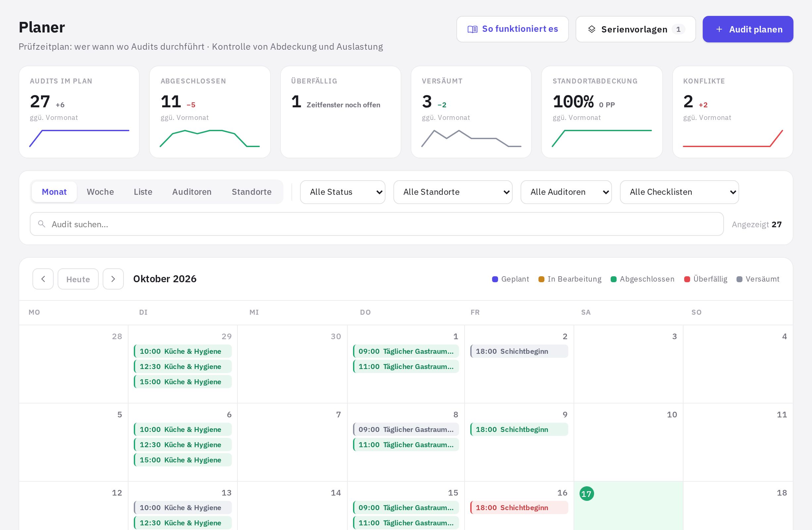
Task: Switch to the Liste view
Action: (143, 192)
